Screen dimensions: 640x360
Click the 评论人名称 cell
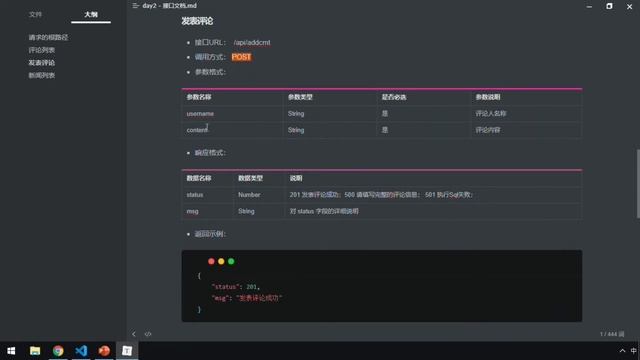pos(491,114)
